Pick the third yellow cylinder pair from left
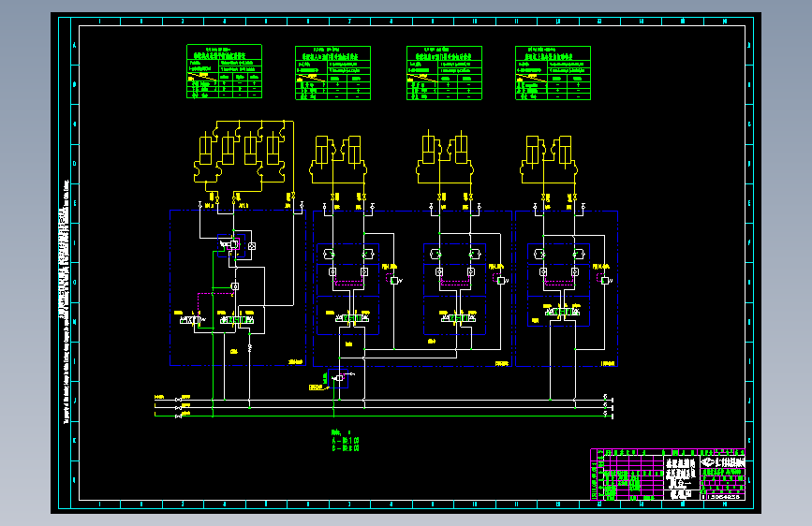812x526 pixels. point(445,158)
